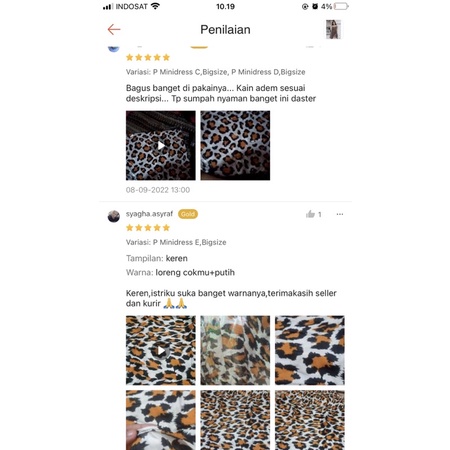The width and height of the screenshot is (450, 450).
Task: Tap the Gold badge next to syagha.asyraf
Action: coord(188,214)
